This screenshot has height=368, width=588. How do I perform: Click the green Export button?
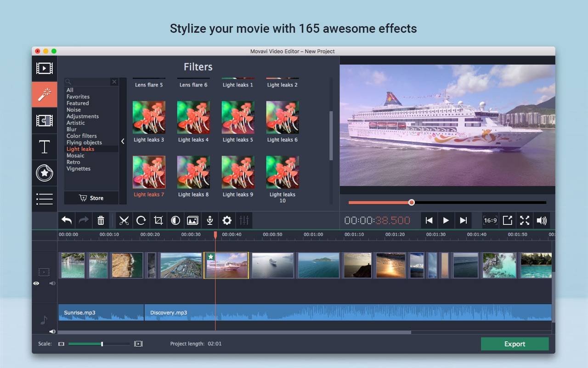514,344
